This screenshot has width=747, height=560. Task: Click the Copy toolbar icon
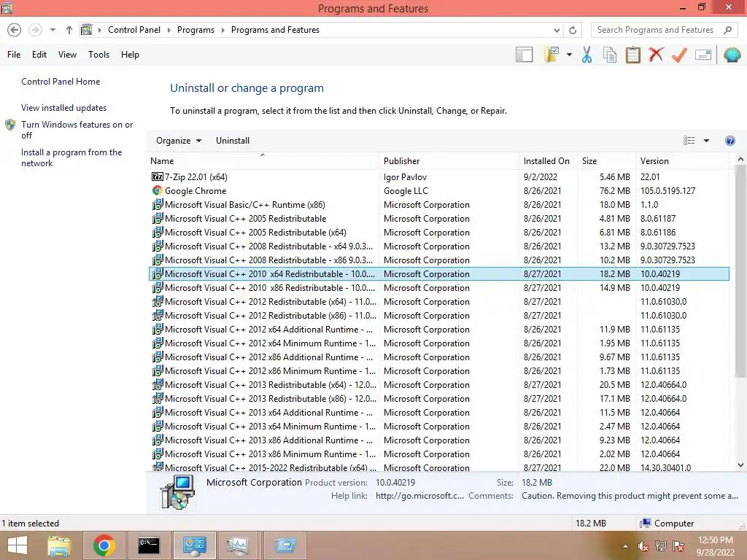click(610, 55)
